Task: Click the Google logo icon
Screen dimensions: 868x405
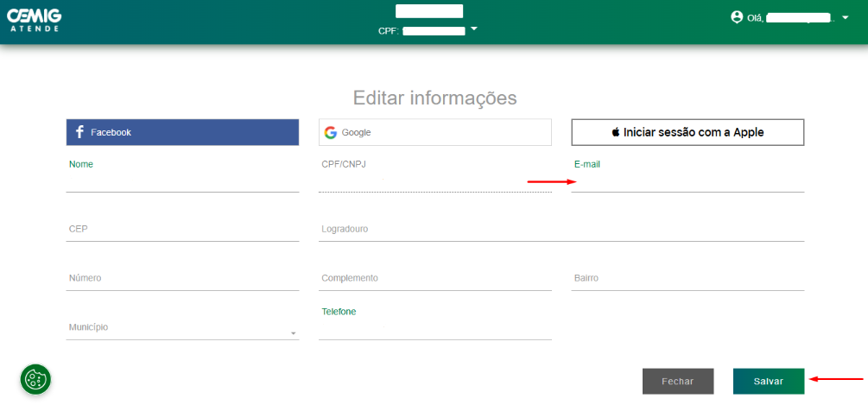Action: 331,132
